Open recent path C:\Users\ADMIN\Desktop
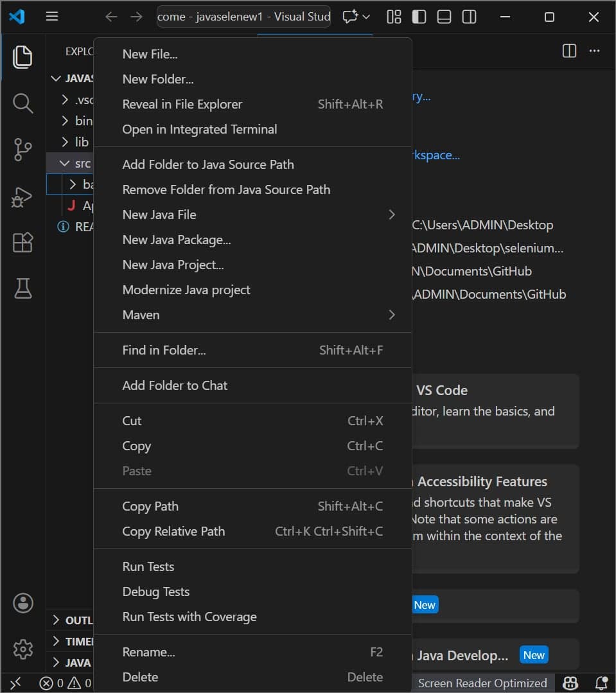The image size is (616, 693). click(482, 225)
